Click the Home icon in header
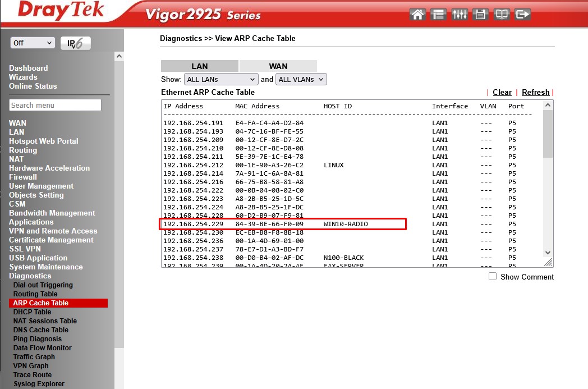The height and width of the screenshot is (389, 588). 418,15
